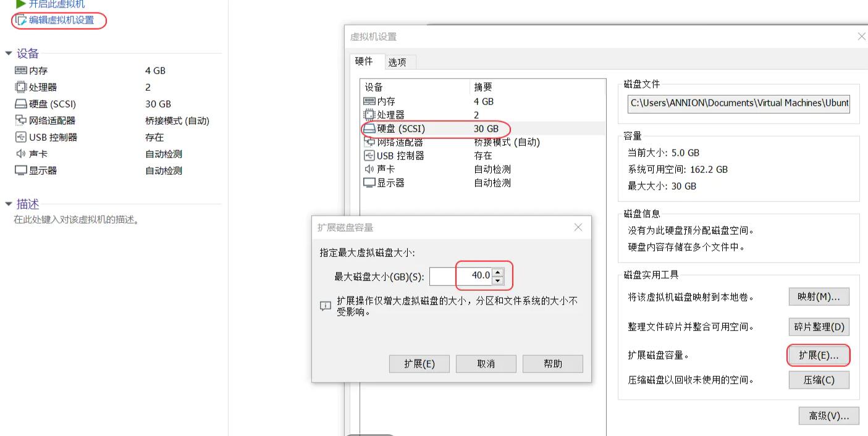
Task: Click the USB 控制器 icon in the left panel
Action: point(21,137)
